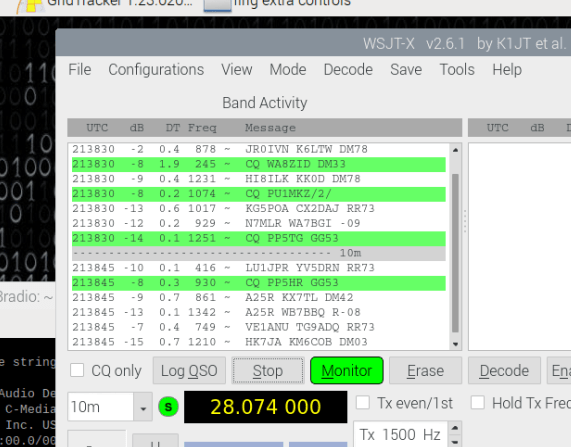The height and width of the screenshot is (447, 571).
Task: Click the 28.074 000 frequency display
Action: 265,407
